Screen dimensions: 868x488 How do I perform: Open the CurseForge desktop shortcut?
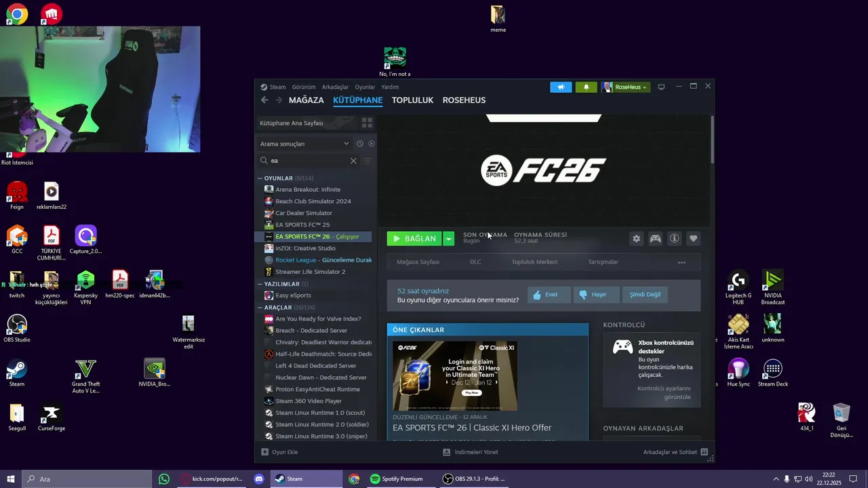52,418
